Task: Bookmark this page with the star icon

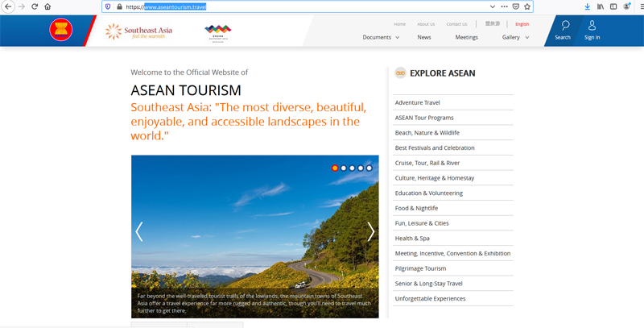Action: 527,6
